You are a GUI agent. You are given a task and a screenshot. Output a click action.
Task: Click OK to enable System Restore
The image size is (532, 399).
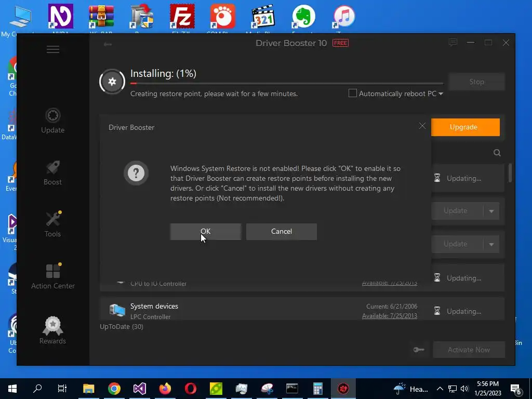tap(206, 231)
